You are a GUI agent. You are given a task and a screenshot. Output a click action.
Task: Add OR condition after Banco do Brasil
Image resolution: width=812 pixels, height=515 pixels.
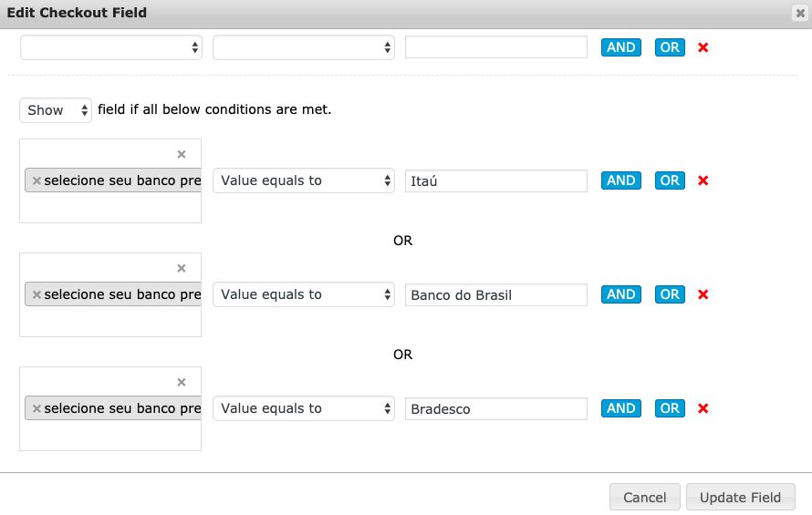click(x=670, y=294)
